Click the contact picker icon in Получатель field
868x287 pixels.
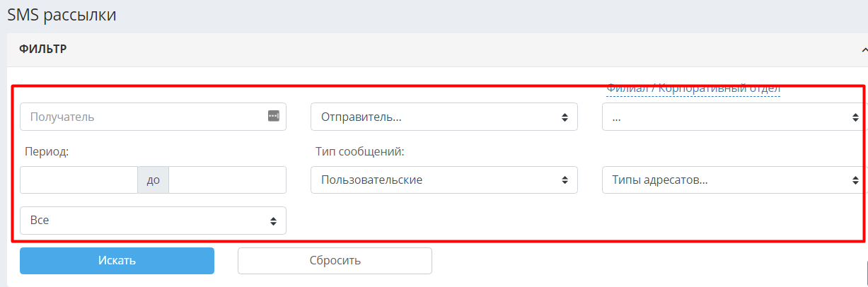tap(274, 116)
